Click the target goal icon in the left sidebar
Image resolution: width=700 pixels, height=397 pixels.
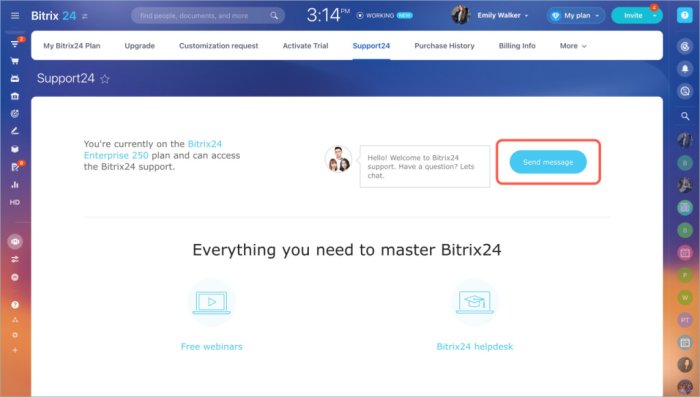tap(15, 113)
